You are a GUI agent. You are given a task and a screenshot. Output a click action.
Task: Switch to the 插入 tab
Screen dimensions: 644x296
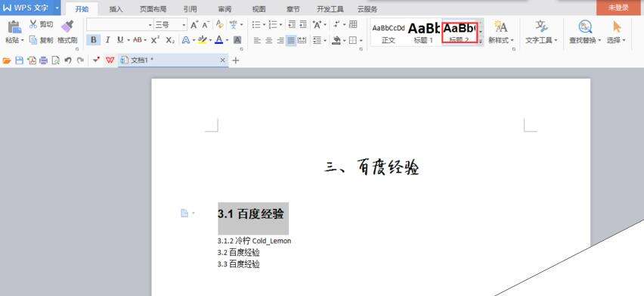(x=116, y=8)
